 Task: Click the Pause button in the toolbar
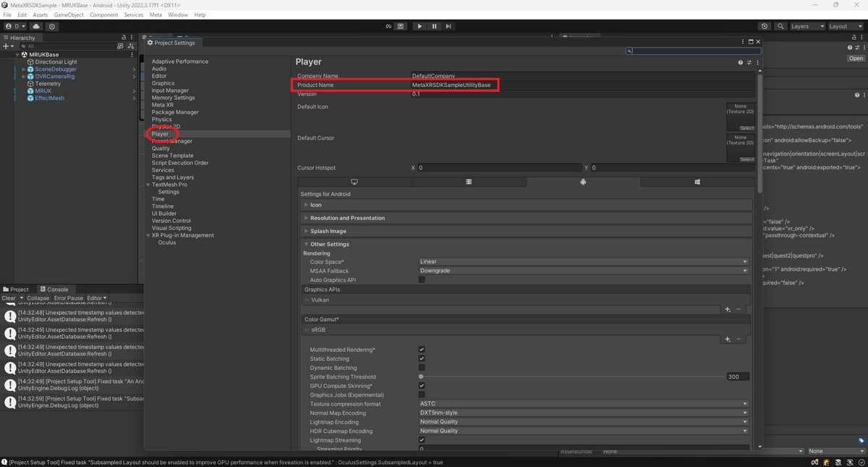click(434, 26)
